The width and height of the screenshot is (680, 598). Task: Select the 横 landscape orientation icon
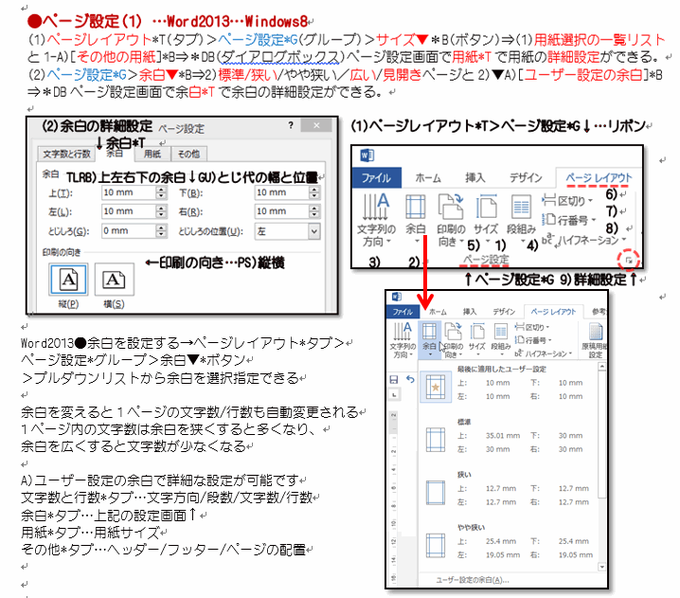[114, 279]
